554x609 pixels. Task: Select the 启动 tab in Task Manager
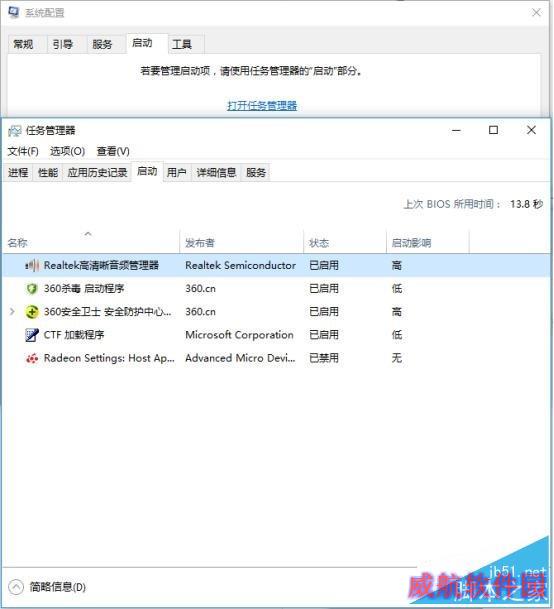click(x=147, y=171)
